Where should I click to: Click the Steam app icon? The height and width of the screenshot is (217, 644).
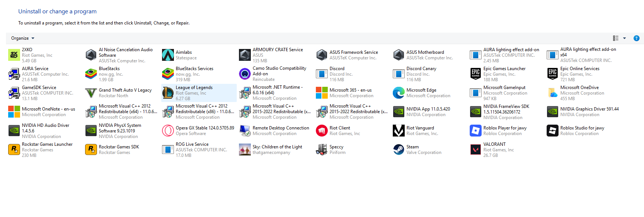coord(399,149)
